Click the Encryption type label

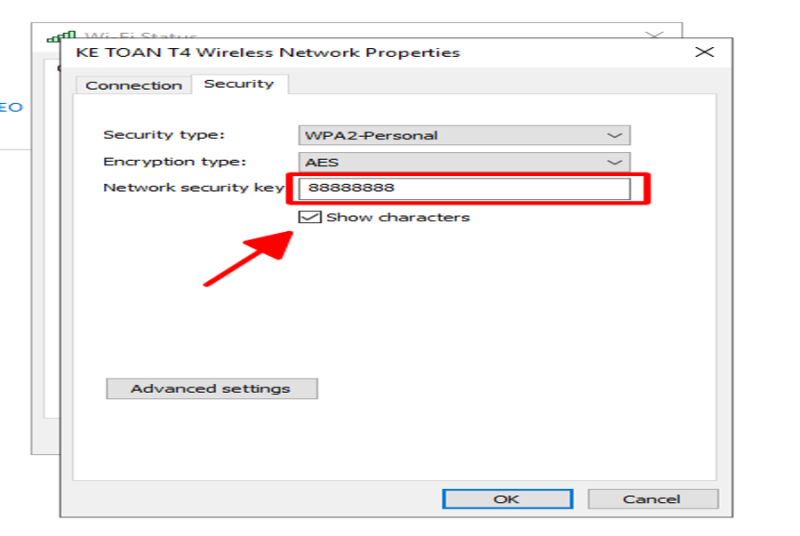[x=174, y=162]
